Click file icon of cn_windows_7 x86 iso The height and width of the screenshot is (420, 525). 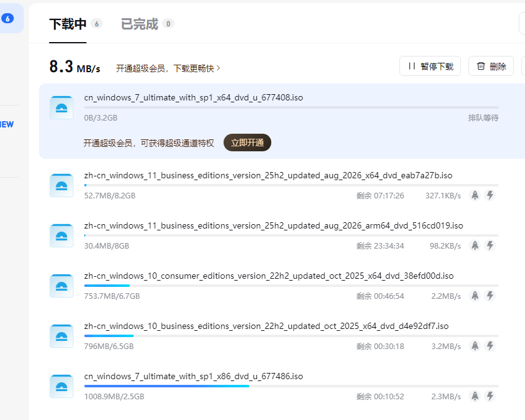coord(62,386)
